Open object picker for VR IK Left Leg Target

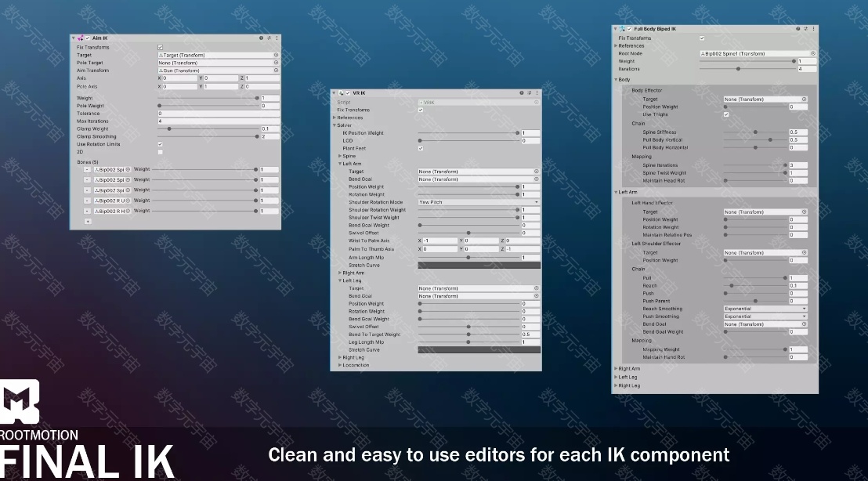(x=537, y=288)
